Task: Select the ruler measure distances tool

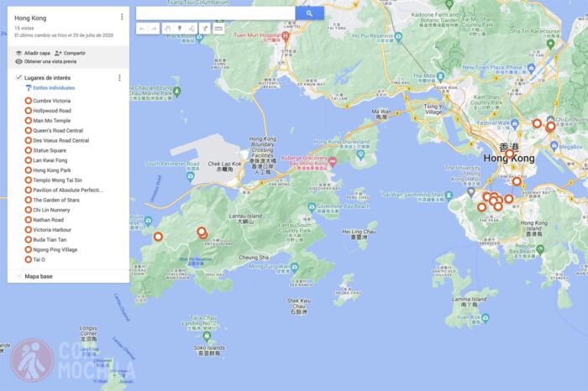Action: pyautogui.click(x=218, y=29)
